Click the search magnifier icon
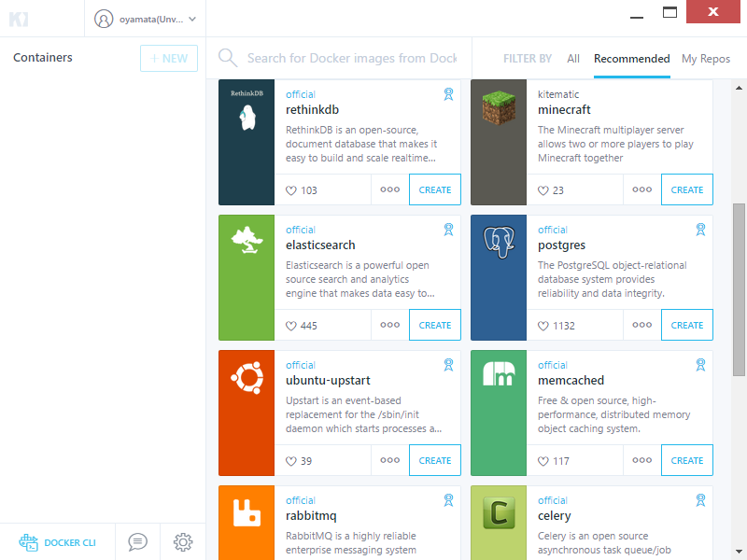The height and width of the screenshot is (560, 747). pos(228,58)
